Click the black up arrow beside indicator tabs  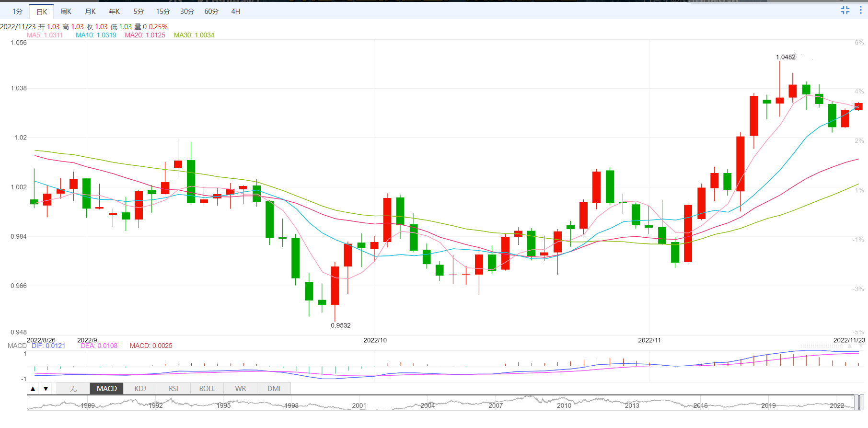click(x=33, y=389)
